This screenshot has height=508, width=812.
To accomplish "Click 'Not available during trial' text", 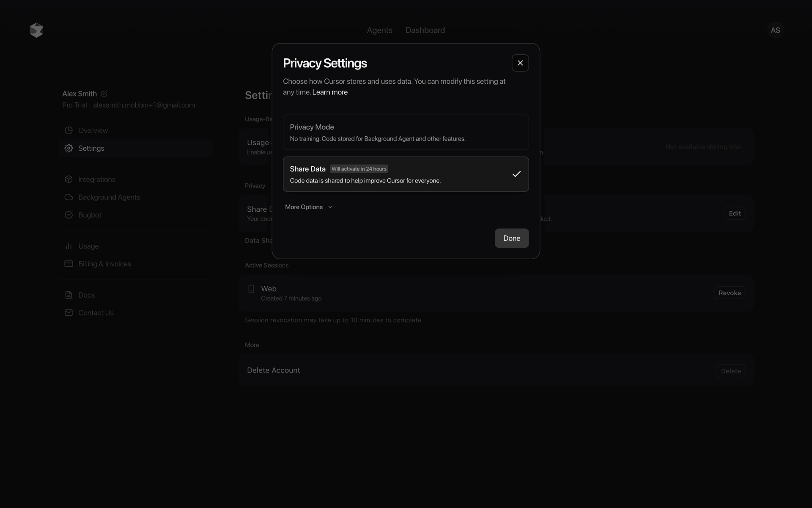I will [x=703, y=147].
